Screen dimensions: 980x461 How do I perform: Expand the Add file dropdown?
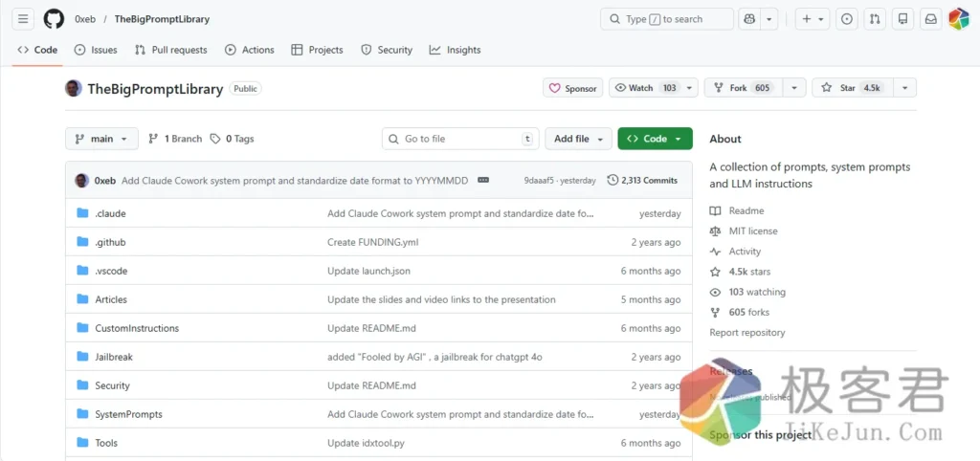coord(578,139)
